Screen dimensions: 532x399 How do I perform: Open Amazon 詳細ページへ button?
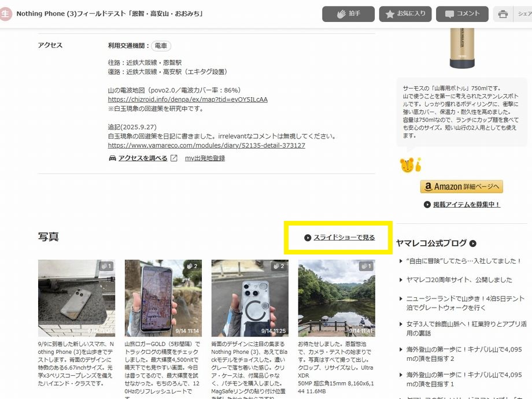[461, 187]
